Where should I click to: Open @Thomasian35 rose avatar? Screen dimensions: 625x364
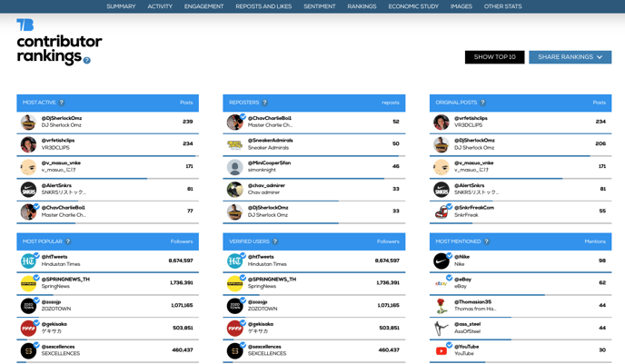tap(441, 306)
